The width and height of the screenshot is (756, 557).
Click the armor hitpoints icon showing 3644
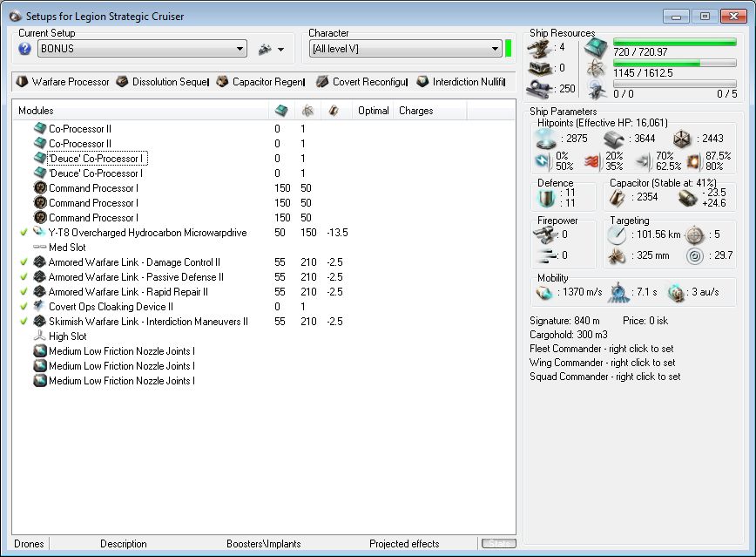coord(615,139)
